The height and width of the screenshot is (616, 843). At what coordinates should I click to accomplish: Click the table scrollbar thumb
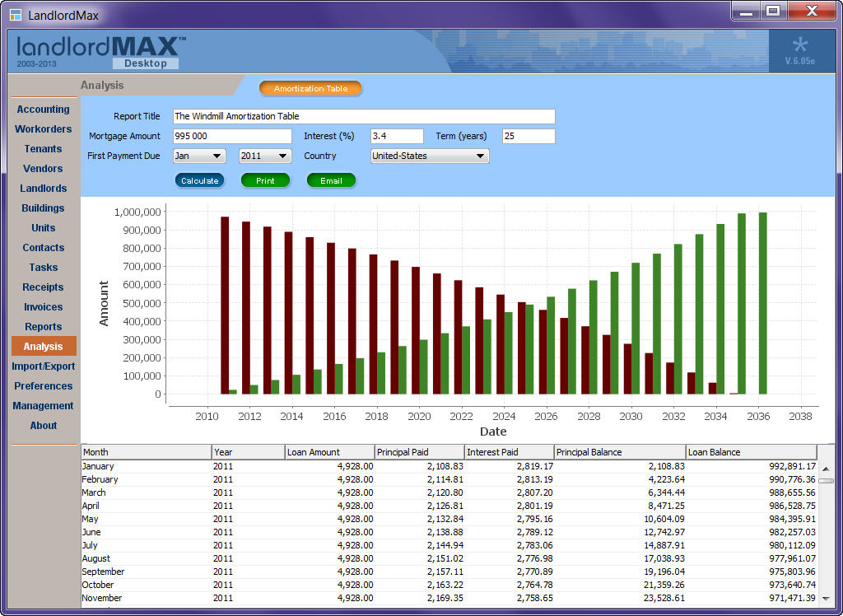coord(826,480)
